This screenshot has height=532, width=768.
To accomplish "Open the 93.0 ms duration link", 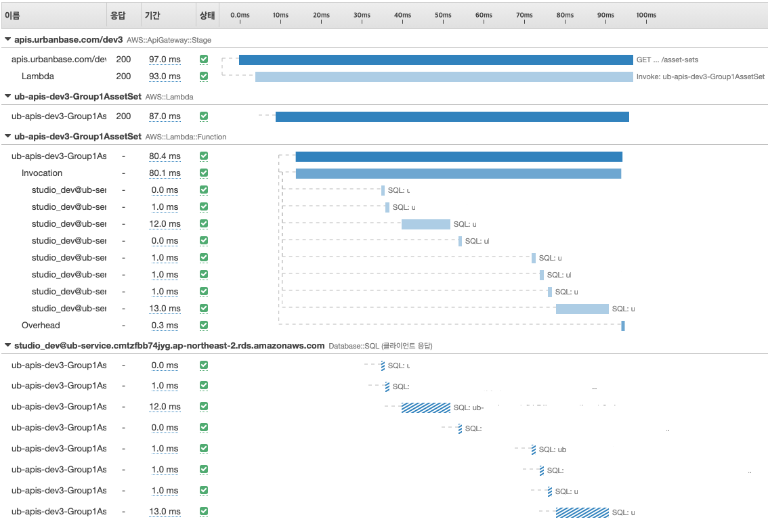I will (165, 76).
